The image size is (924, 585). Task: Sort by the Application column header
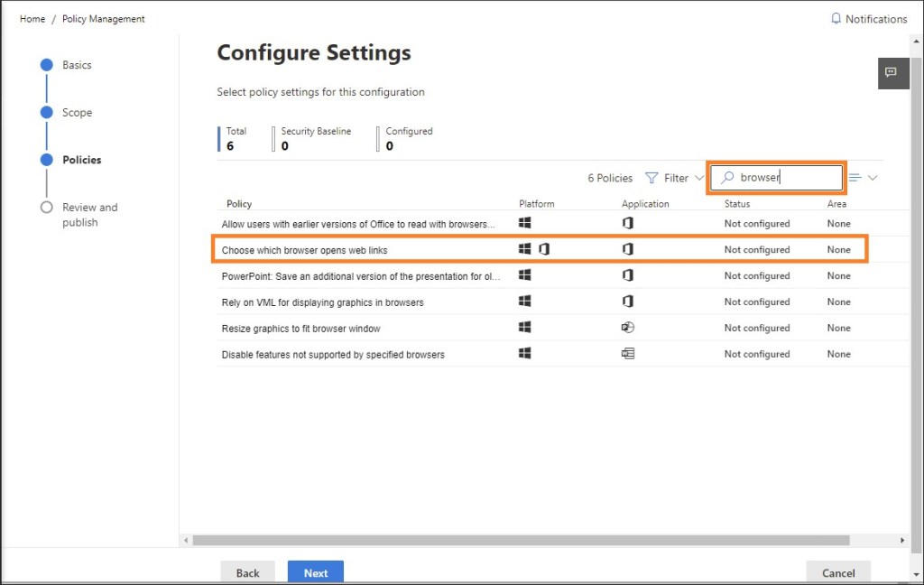coord(645,203)
